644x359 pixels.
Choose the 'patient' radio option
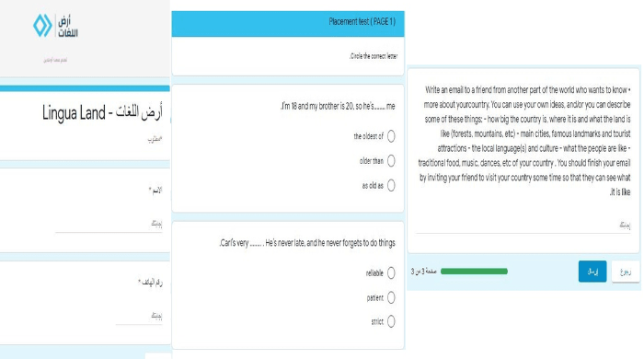click(x=391, y=297)
